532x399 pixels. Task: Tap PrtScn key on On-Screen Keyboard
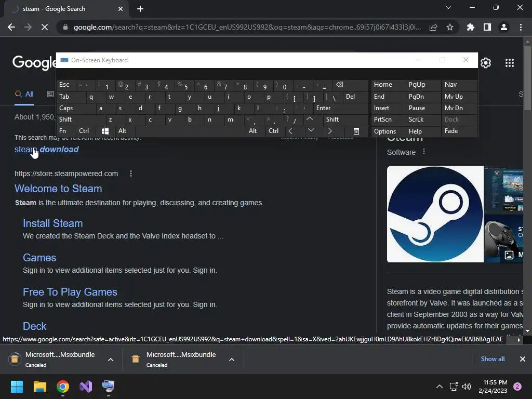click(x=389, y=119)
